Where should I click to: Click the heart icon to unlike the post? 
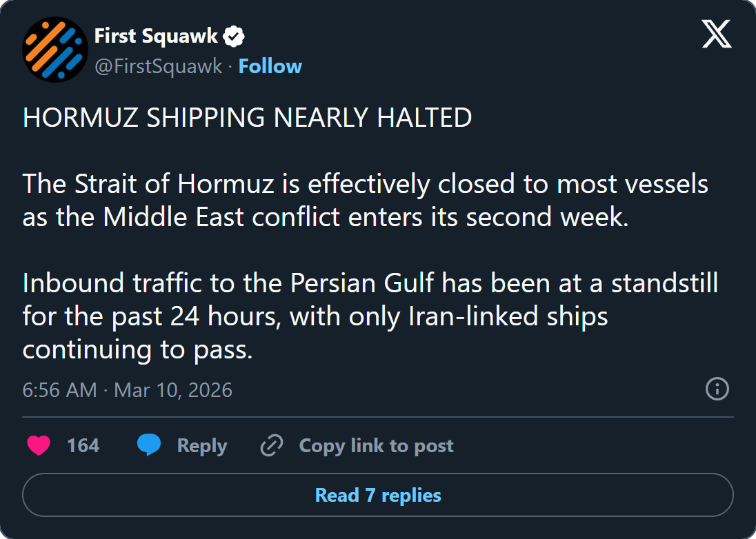pos(39,445)
